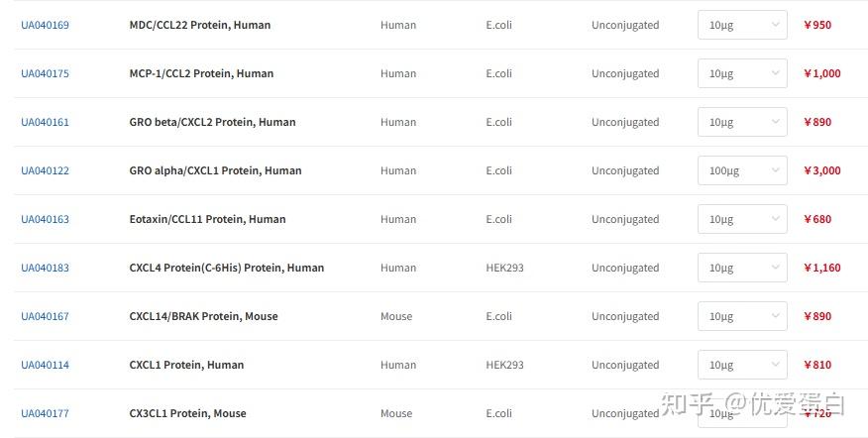Viewport: 868px width, 438px height.
Task: Click catalog number UA040161
Action: tap(46, 122)
